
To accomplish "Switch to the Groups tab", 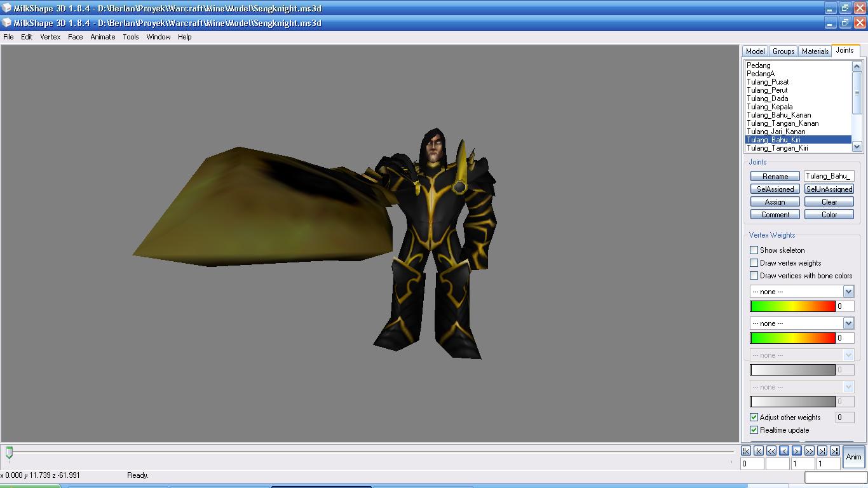I will 783,51.
